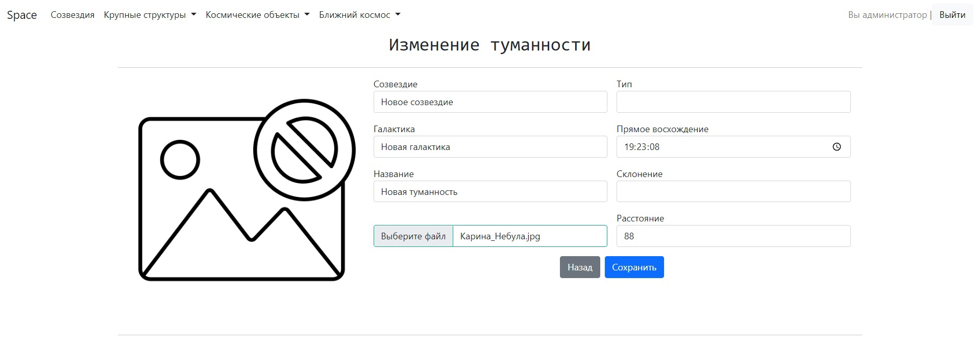The height and width of the screenshot is (349, 980).
Task: Click the Тип label
Action: coord(624,84)
